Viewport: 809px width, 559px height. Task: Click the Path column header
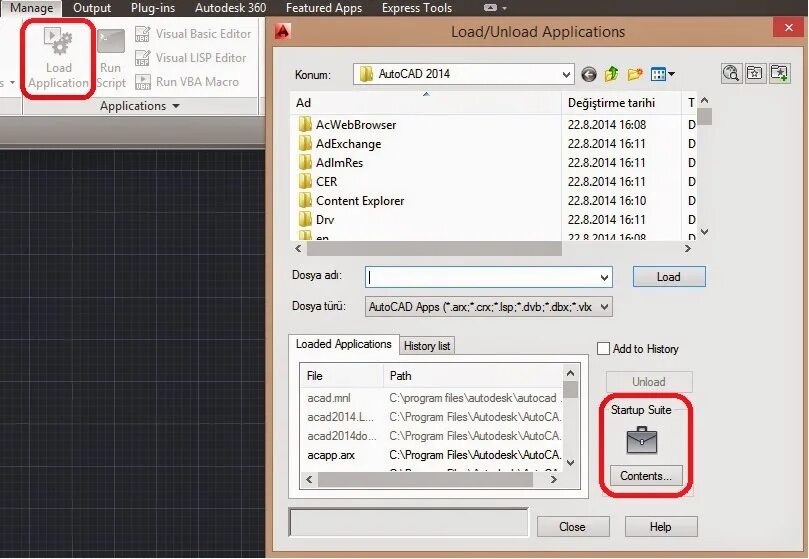point(473,376)
